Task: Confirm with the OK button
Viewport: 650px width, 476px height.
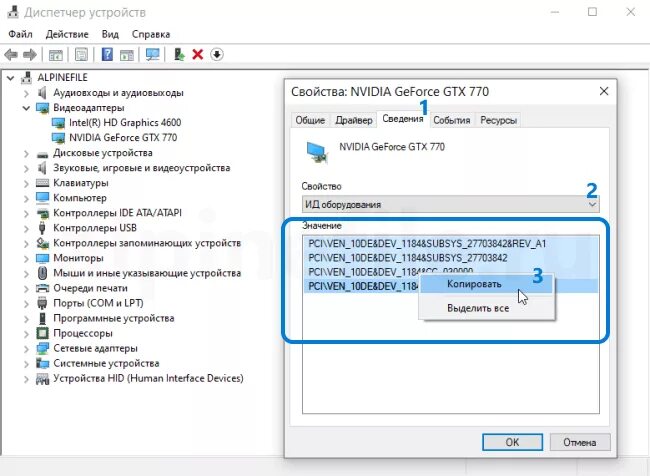Action: (x=512, y=442)
